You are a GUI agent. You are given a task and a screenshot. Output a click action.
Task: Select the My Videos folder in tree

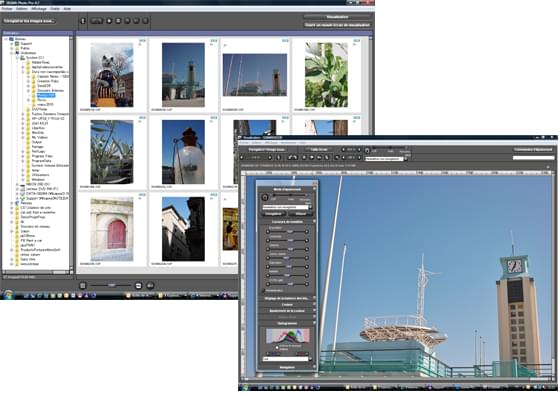tap(39, 137)
